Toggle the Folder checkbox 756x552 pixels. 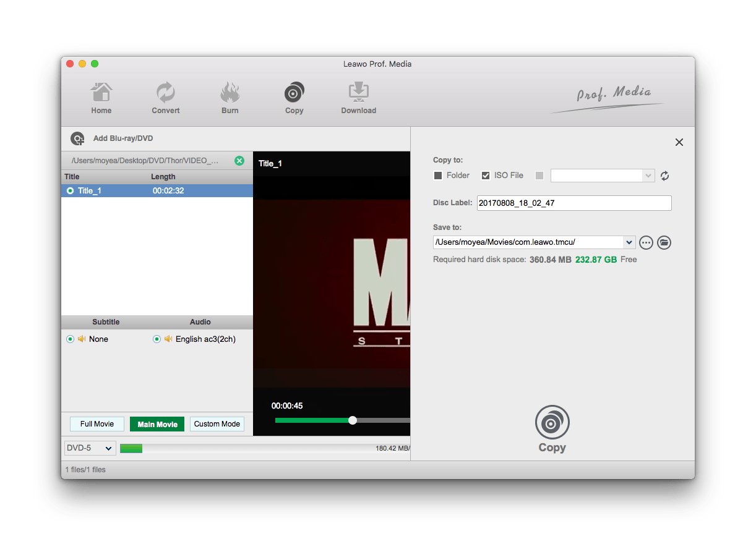[x=438, y=176]
